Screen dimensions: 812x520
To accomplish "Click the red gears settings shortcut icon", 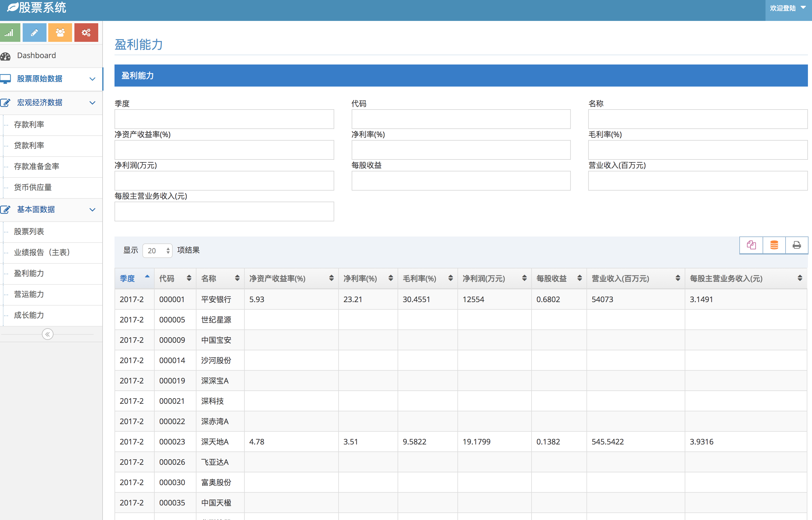I will [86, 33].
